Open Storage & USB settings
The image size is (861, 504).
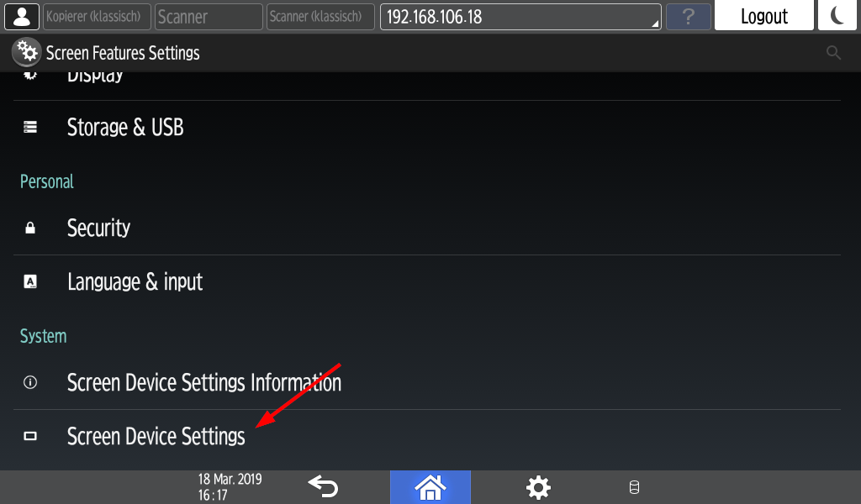(x=427, y=127)
